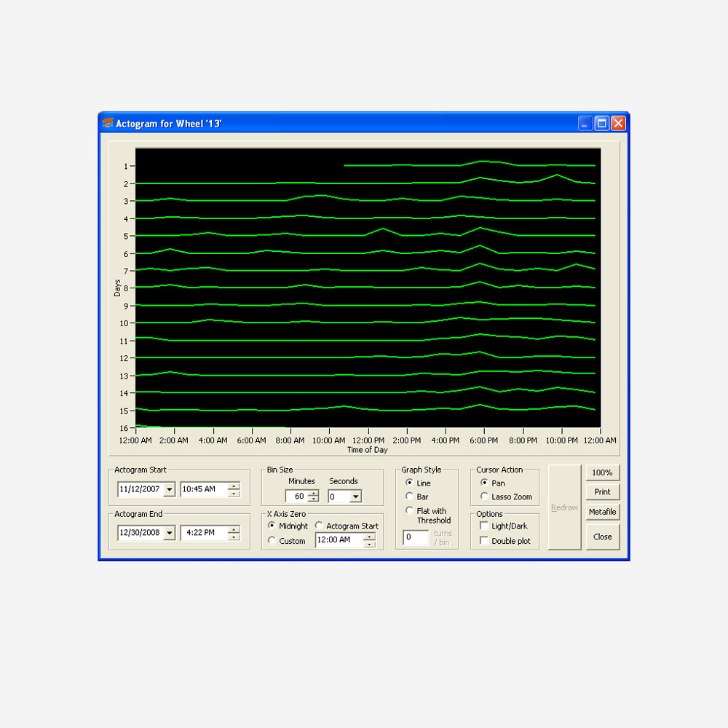Viewport: 728px width, 728px height.
Task: Increment Bin Size minutes spinner up
Action: point(313,493)
